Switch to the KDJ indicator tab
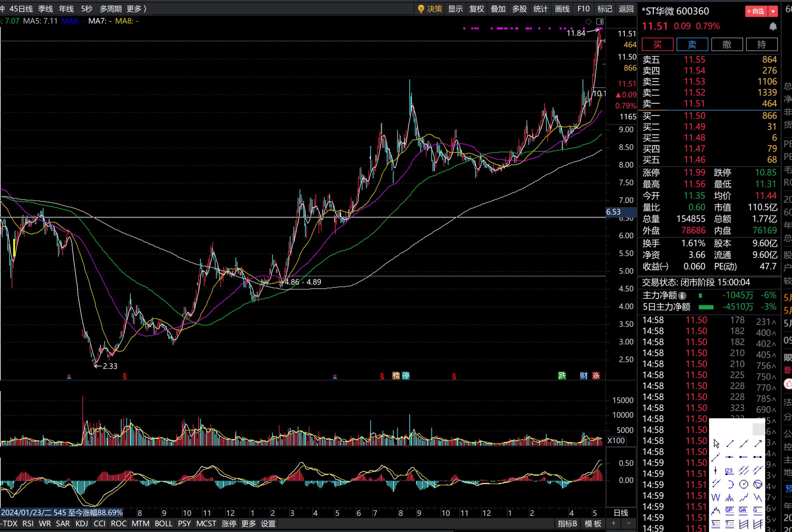This screenshot has width=792, height=532. (82, 524)
